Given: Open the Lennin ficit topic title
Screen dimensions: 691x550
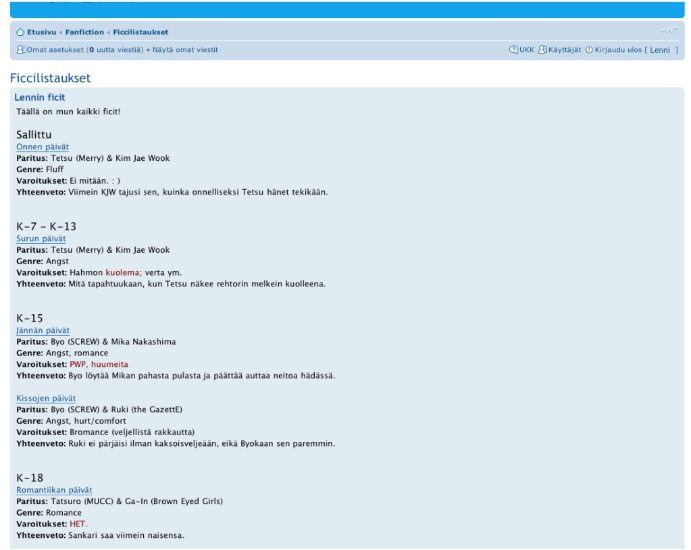Looking at the screenshot, I should 40,97.
